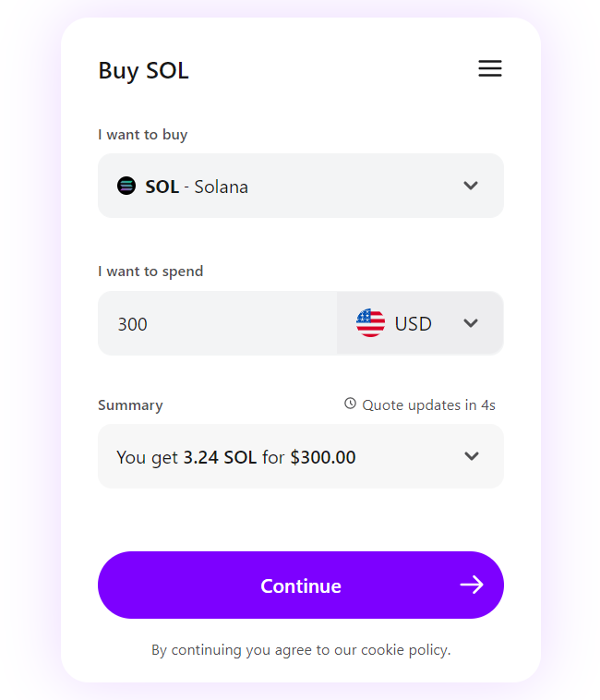This screenshot has height=700, width=600.
Task: Click the 'I want to spend' label
Action: [x=150, y=272]
